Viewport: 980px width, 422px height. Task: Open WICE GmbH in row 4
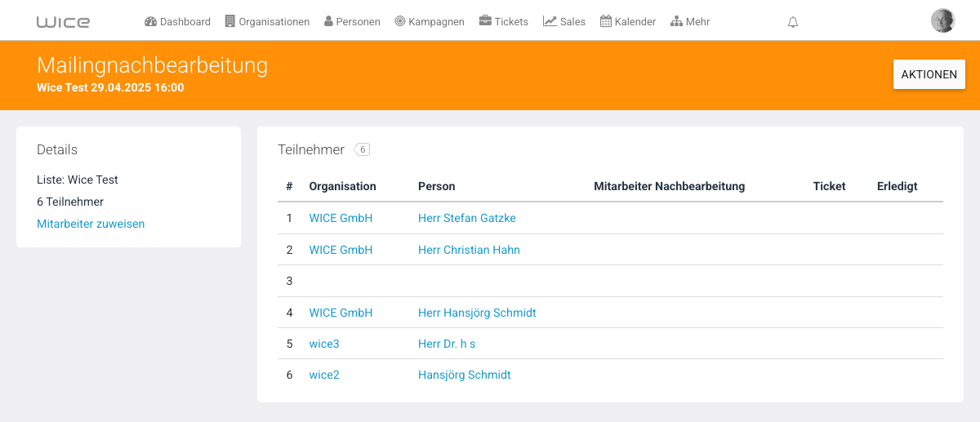tap(341, 313)
